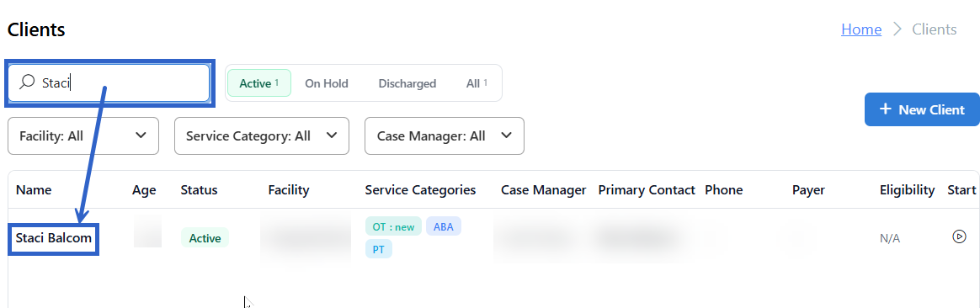Viewport: 980px width, 308px height.
Task: Click the Payer column header
Action: point(809,190)
